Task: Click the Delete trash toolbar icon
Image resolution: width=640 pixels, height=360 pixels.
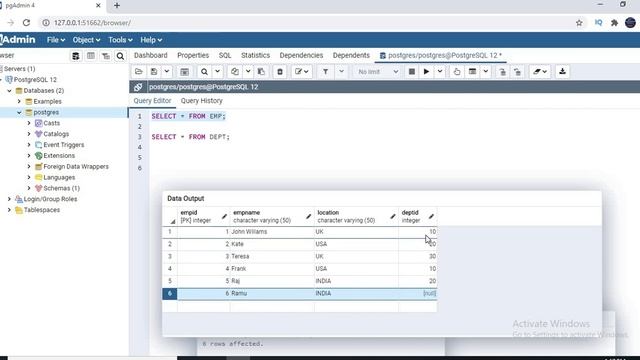Action: (280, 72)
